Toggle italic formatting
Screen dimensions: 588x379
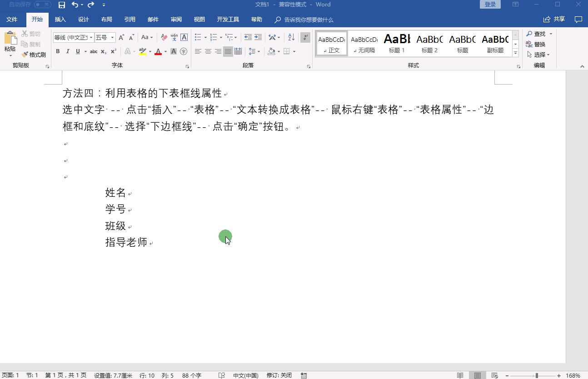(67, 51)
